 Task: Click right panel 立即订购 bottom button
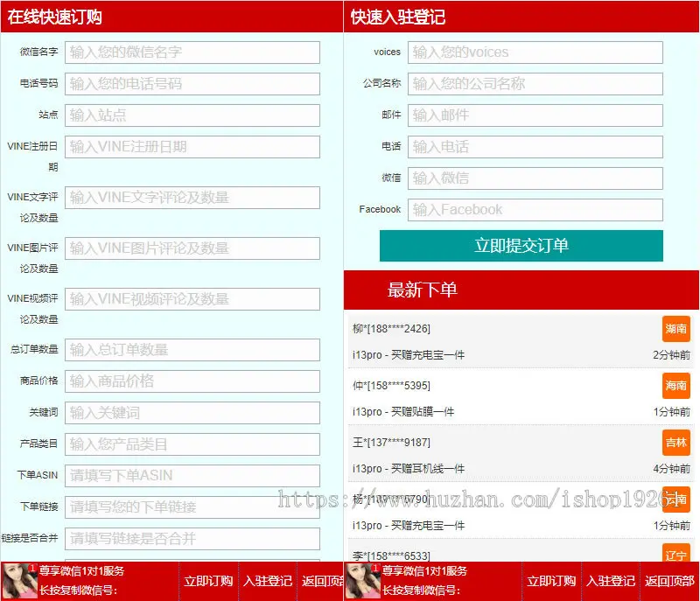pos(551,581)
